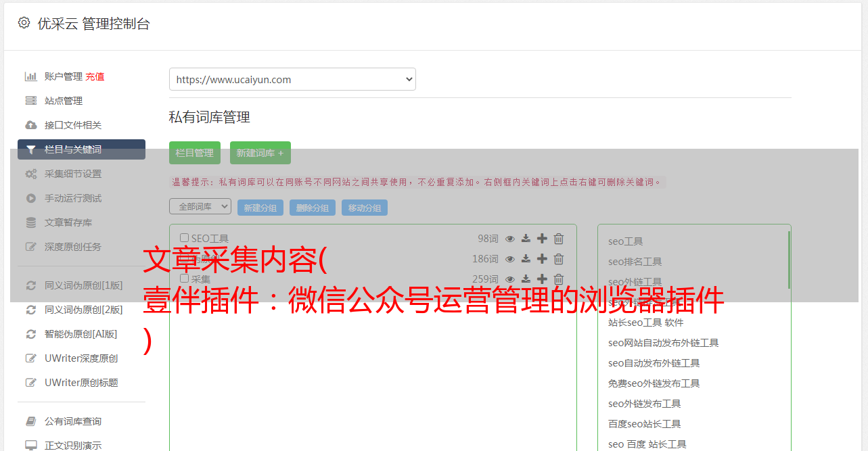Select keyword 站长seo工具 软件

[646, 323]
